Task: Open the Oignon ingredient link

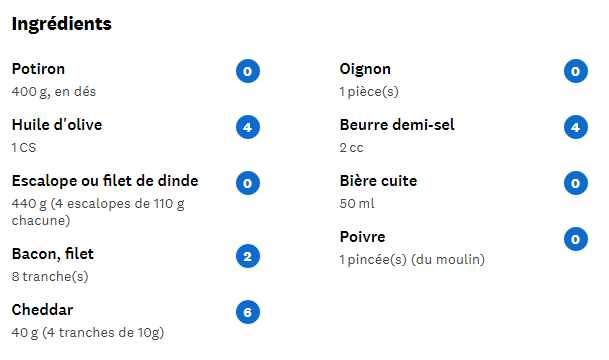Action: click(x=365, y=69)
